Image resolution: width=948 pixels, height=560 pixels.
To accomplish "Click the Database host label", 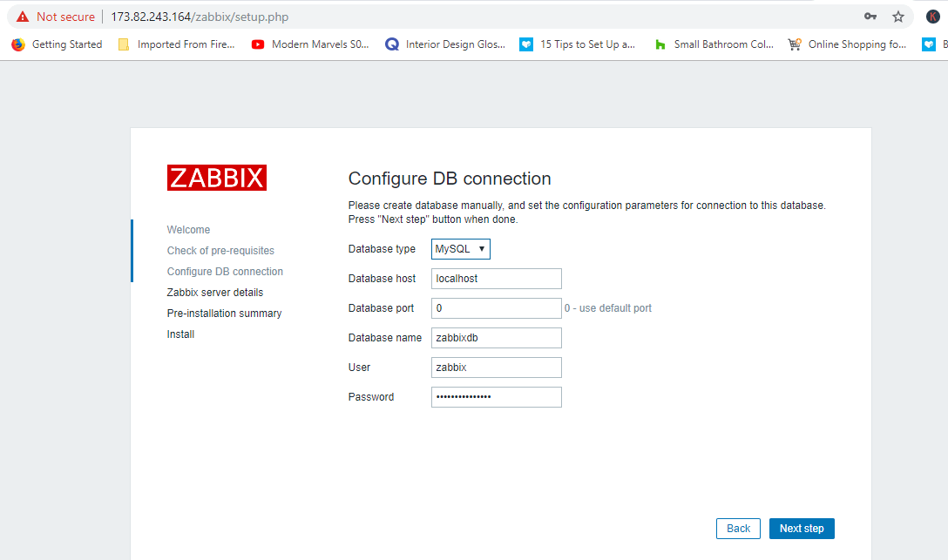I will tap(383, 279).
